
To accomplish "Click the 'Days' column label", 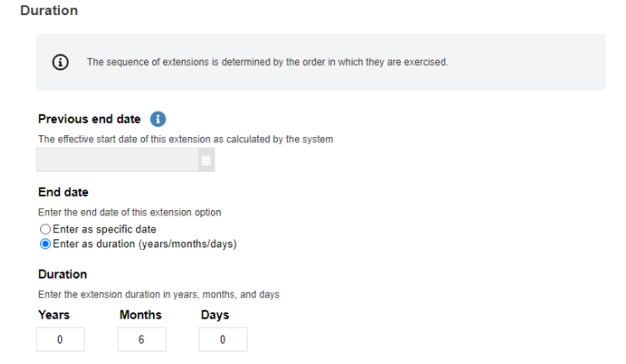I will [215, 315].
